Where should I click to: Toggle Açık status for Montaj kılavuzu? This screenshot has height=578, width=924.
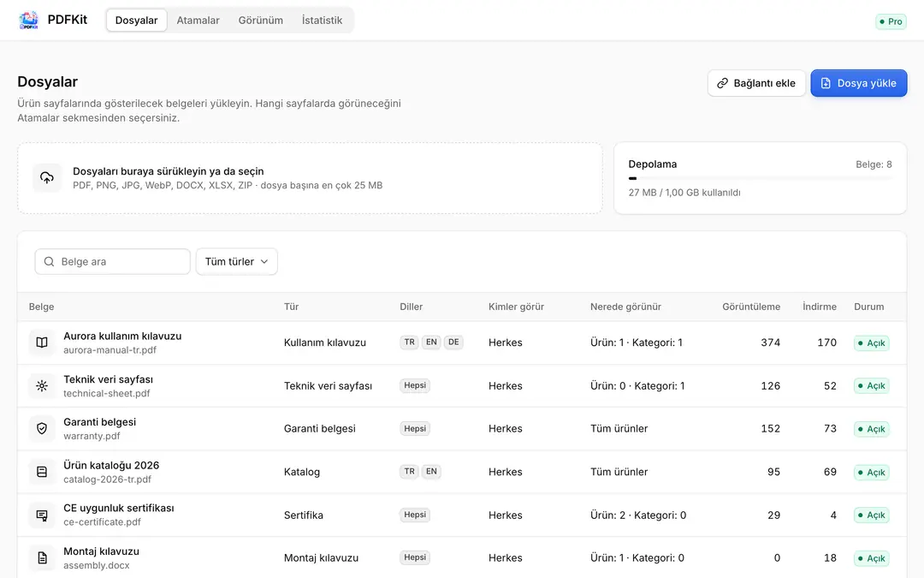point(872,558)
